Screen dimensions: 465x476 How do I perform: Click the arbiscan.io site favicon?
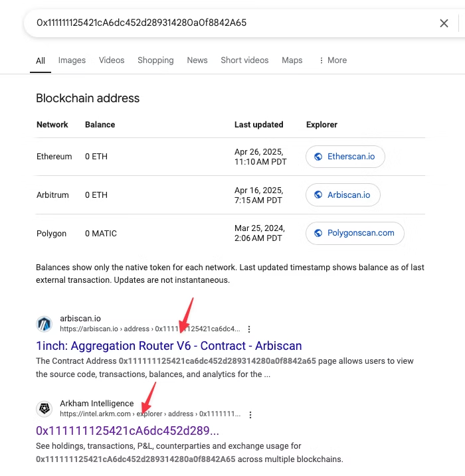coord(45,324)
